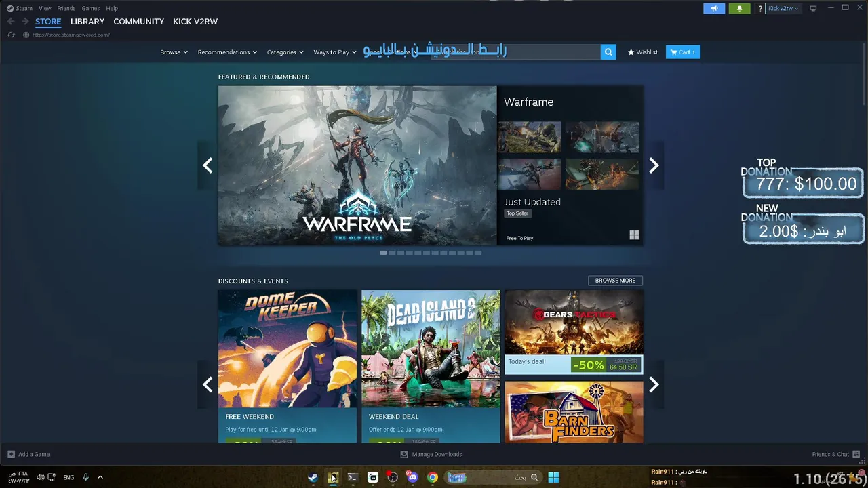Open the Cart button
The width and height of the screenshot is (868, 488).
pos(683,52)
